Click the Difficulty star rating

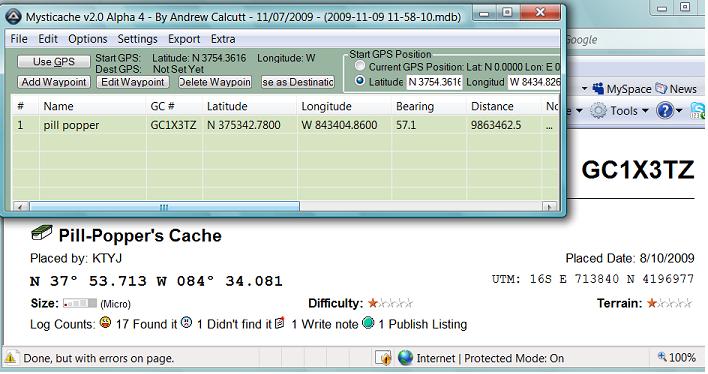coord(390,303)
